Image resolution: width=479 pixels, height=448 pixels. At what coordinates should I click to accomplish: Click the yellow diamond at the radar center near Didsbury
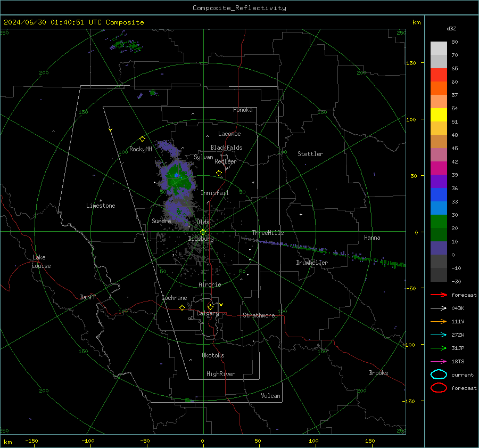point(203,232)
